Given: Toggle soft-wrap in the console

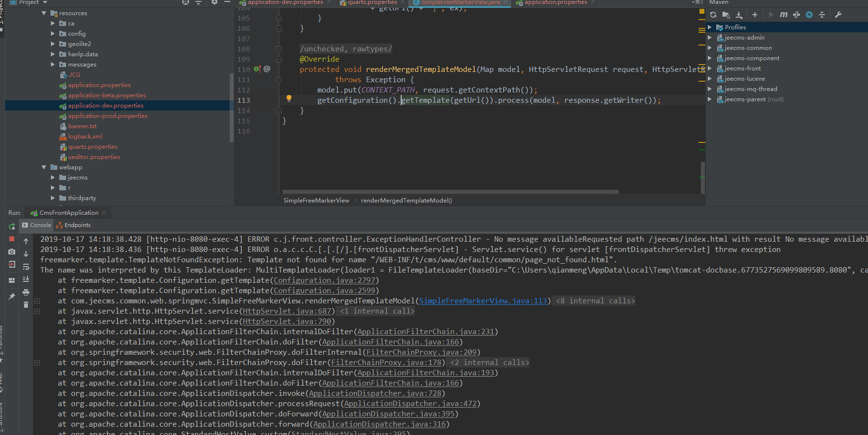Looking at the screenshot, I should pyautogui.click(x=26, y=267).
